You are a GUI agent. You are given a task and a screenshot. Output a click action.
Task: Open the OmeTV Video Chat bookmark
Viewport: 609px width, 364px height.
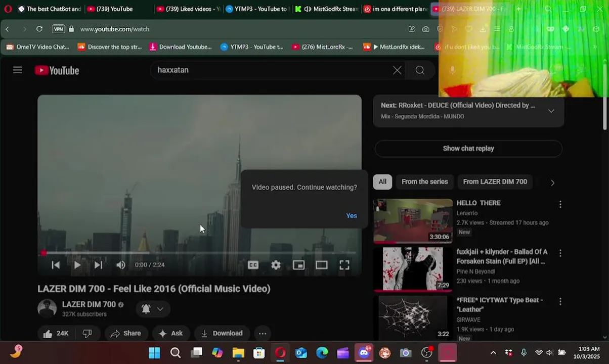coord(37,47)
